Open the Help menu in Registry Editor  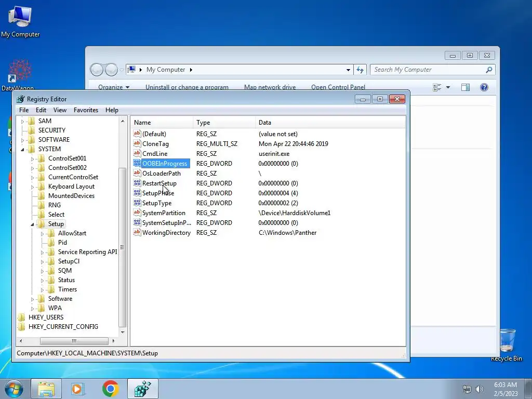(x=112, y=110)
